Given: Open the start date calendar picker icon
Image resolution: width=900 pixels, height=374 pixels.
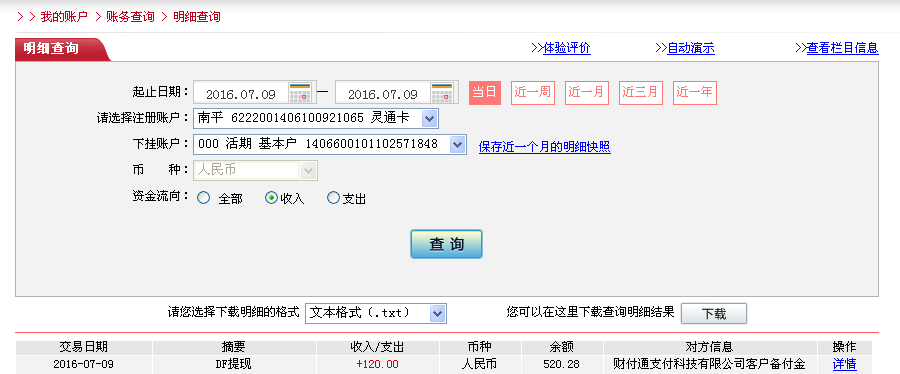Looking at the screenshot, I should [x=300, y=93].
